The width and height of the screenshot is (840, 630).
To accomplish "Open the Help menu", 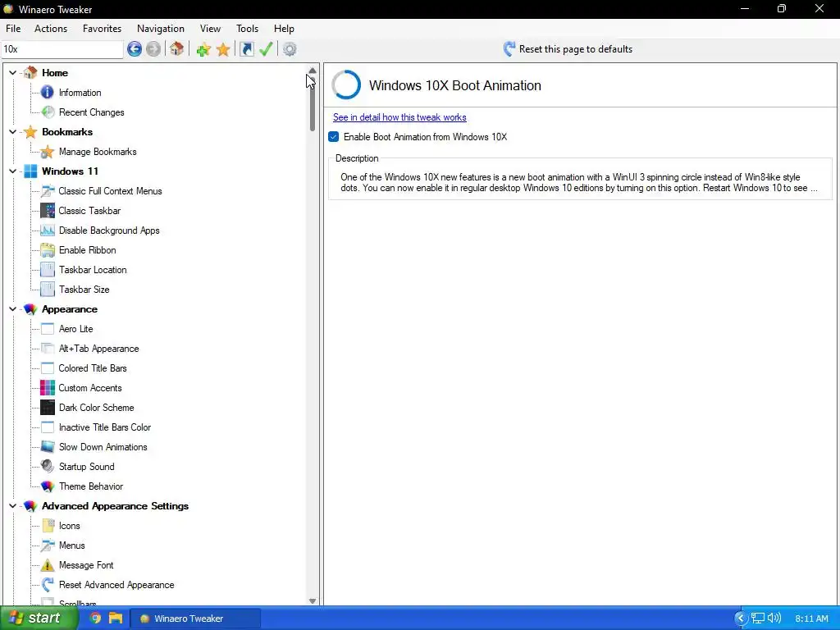I will click(284, 29).
